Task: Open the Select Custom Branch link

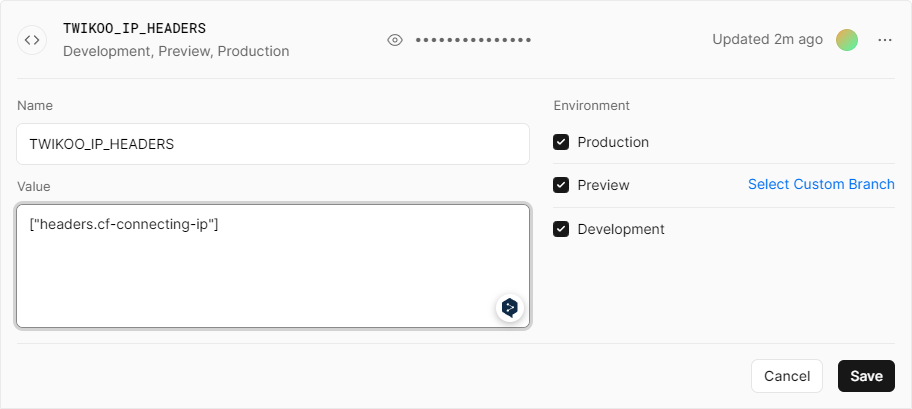Action: click(821, 184)
